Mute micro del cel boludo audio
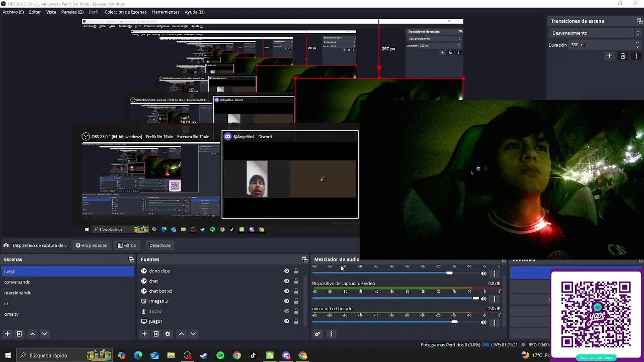 tap(484, 322)
